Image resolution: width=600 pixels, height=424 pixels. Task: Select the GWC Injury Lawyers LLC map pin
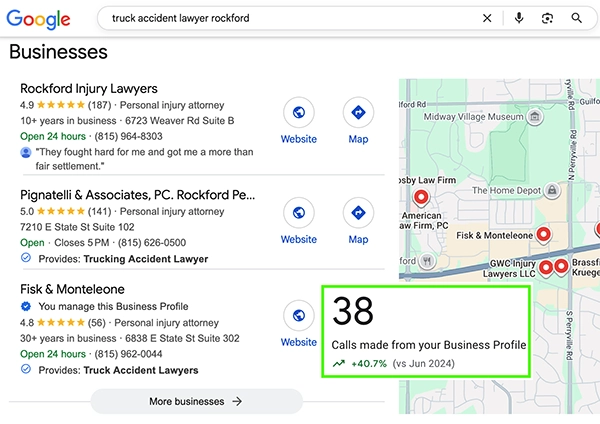pos(546,267)
